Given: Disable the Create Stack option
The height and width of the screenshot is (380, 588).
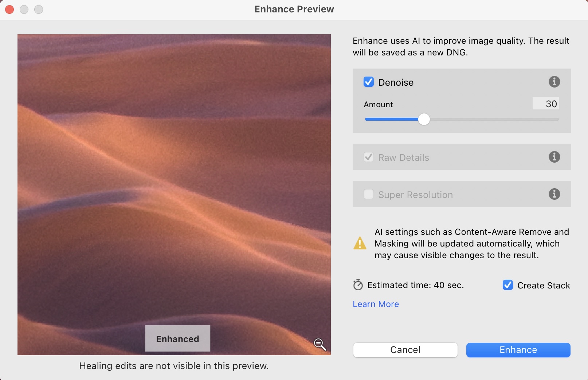Looking at the screenshot, I should click(x=507, y=285).
